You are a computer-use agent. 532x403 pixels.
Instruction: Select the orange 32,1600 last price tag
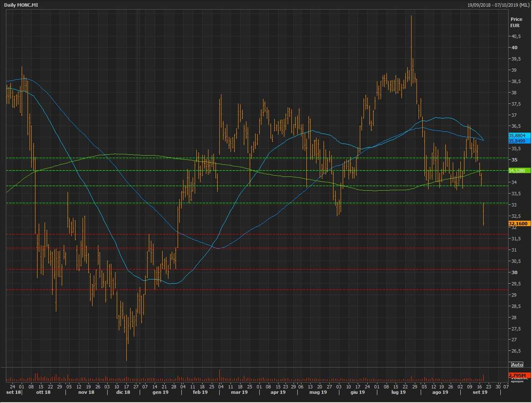(519, 224)
